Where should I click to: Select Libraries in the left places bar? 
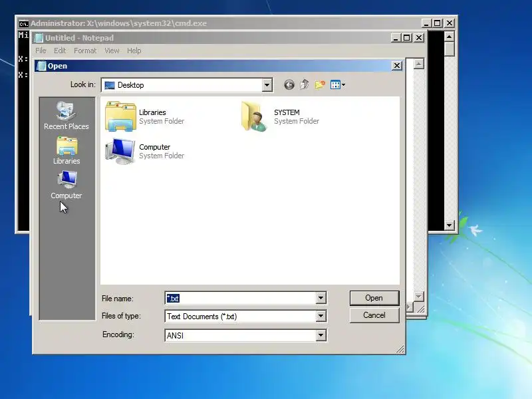click(x=66, y=151)
